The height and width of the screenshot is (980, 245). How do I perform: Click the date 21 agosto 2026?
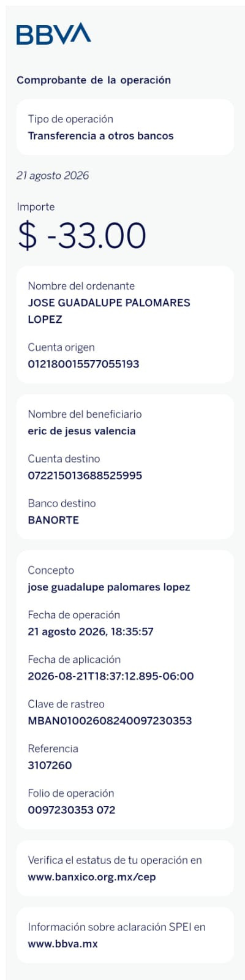pos(53,176)
